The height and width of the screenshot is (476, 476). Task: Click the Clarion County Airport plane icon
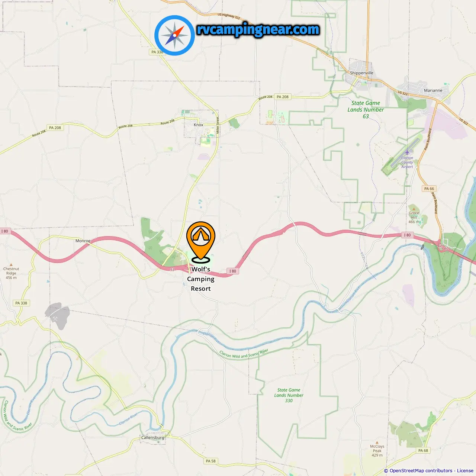coord(407,152)
